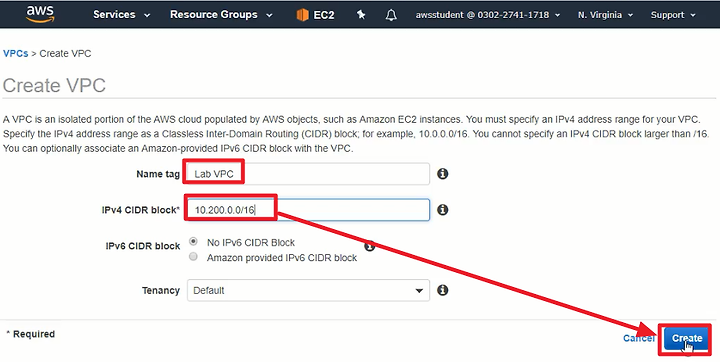Click the Create button
Image resolution: width=720 pixels, height=362 pixels.
tap(686, 339)
